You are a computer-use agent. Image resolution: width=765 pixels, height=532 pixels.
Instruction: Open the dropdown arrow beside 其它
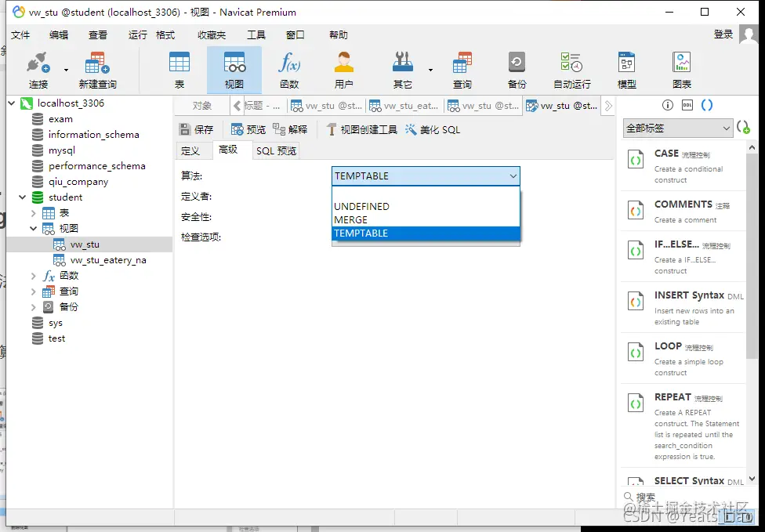pyautogui.click(x=430, y=70)
